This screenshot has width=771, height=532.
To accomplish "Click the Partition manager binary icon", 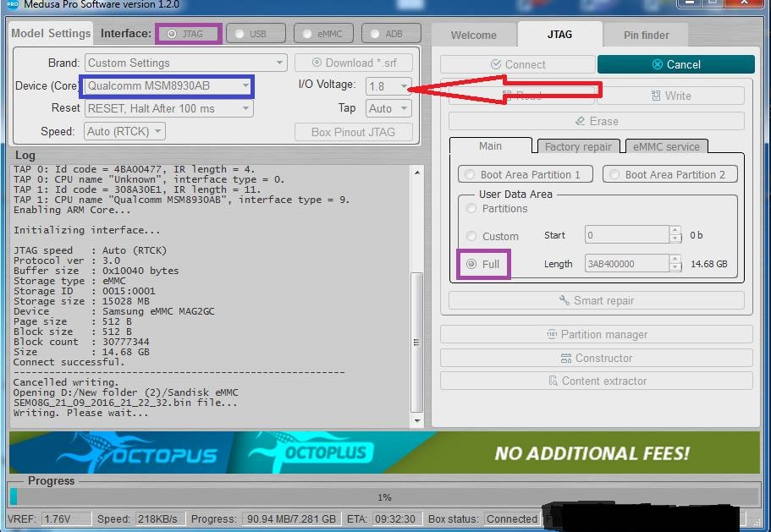I will pyautogui.click(x=552, y=335).
